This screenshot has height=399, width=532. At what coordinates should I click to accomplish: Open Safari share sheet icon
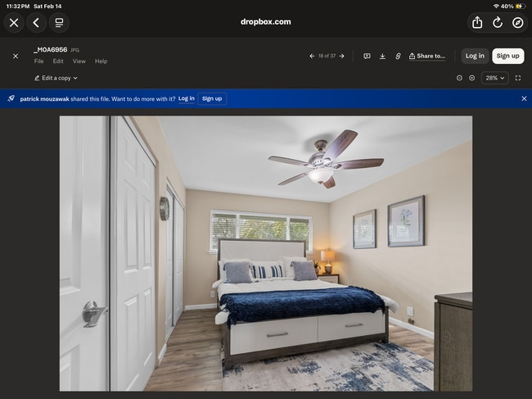click(x=477, y=22)
